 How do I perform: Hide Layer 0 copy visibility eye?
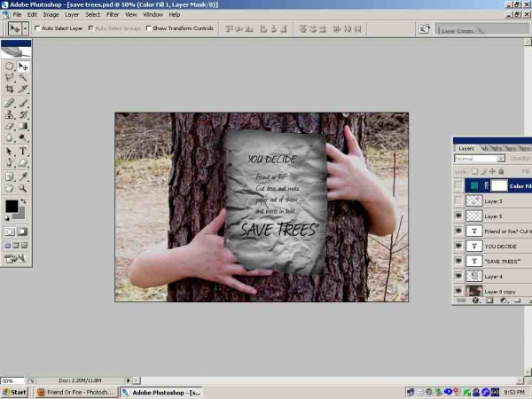point(458,291)
